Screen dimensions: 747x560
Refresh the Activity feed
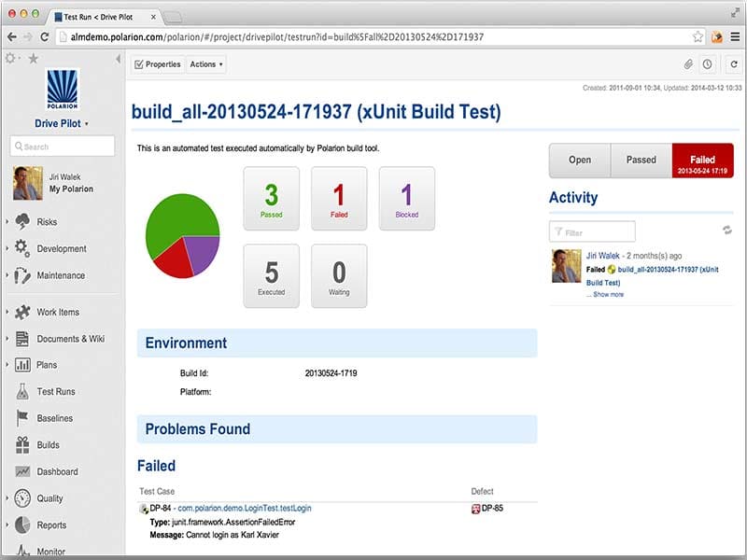[726, 231]
